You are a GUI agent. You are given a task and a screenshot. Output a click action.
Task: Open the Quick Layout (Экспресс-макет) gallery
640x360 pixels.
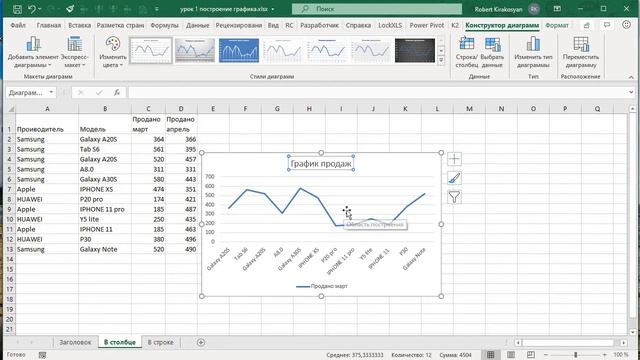click(x=74, y=52)
